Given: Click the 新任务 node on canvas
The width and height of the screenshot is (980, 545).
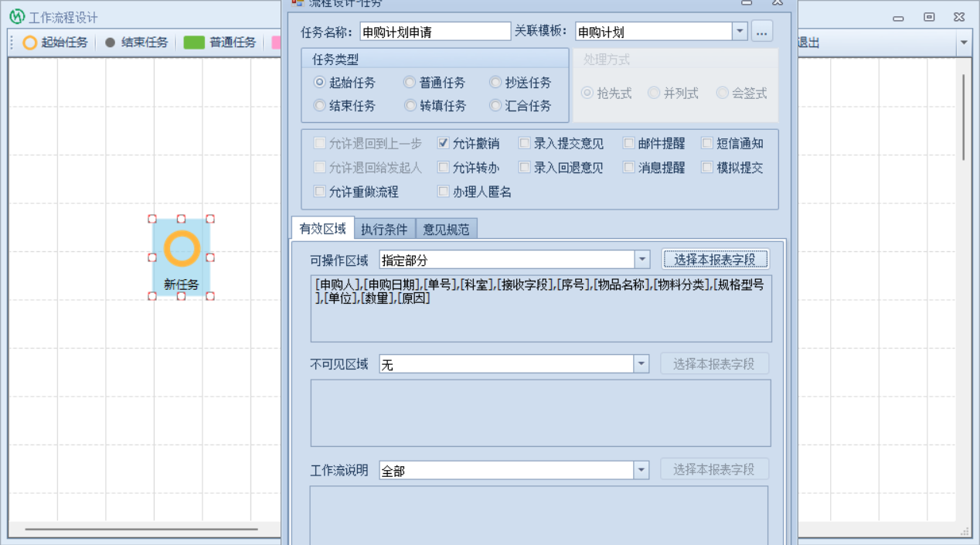Looking at the screenshot, I should (x=181, y=257).
